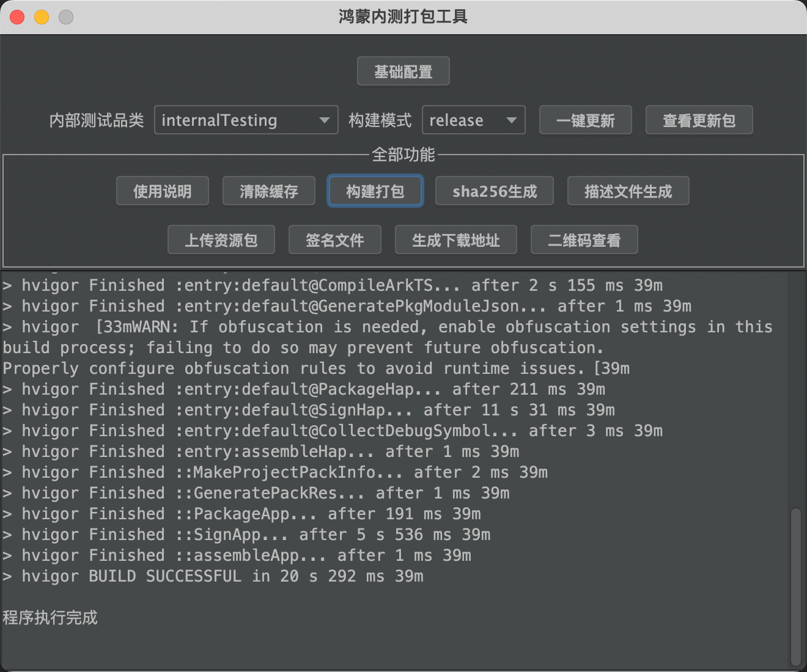Click the 签名文件 button
This screenshot has height=672, width=807.
[335, 239]
